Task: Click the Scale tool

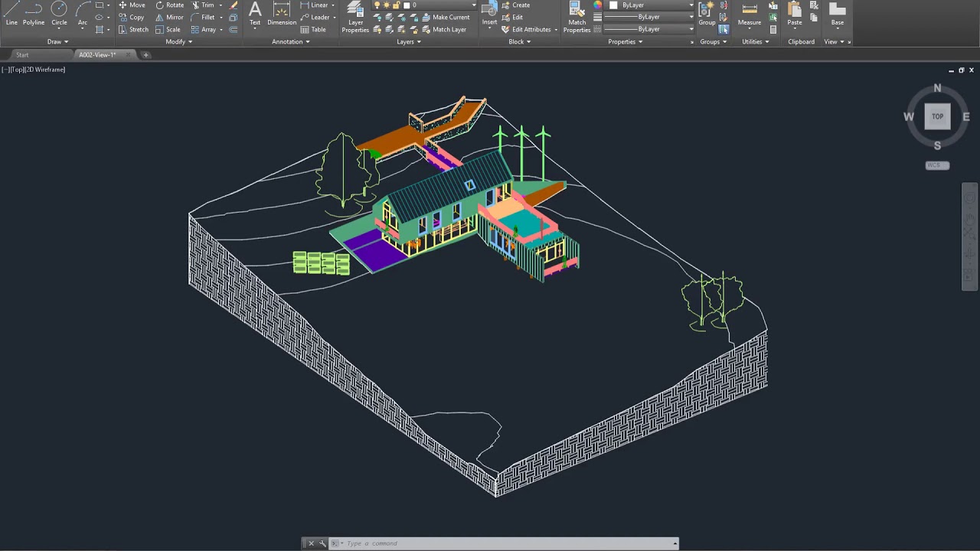Action: pos(168,29)
